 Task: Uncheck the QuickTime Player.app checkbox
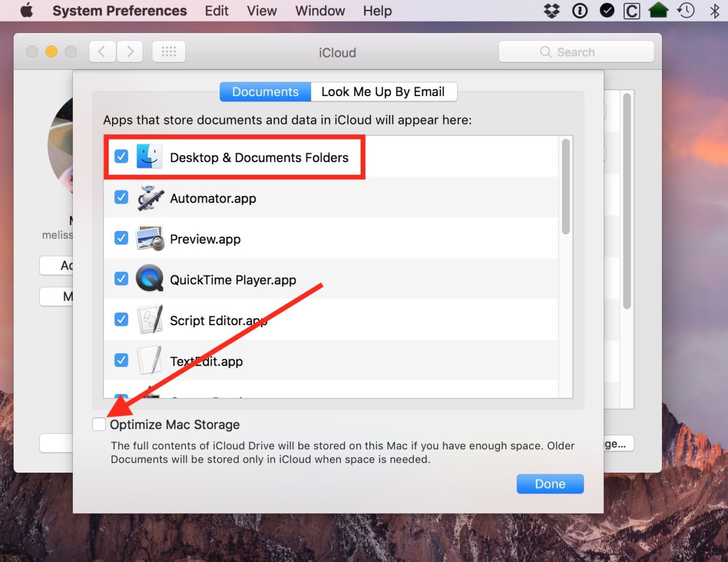pyautogui.click(x=121, y=279)
